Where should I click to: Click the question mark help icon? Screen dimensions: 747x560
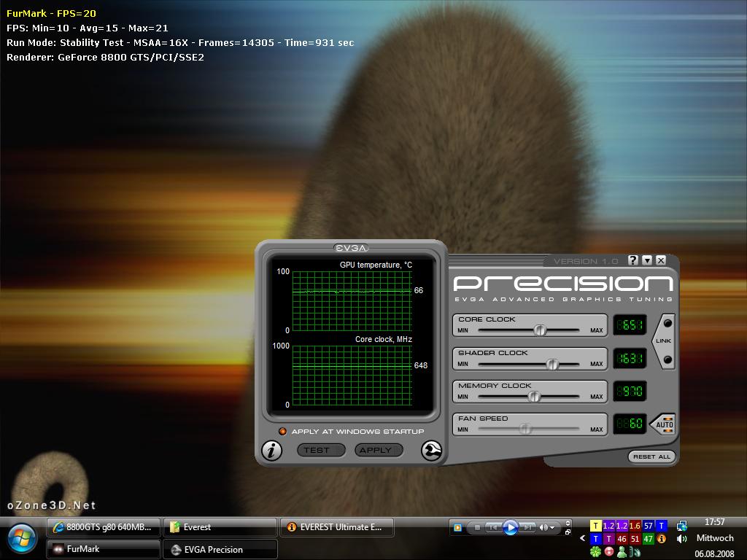tap(633, 260)
